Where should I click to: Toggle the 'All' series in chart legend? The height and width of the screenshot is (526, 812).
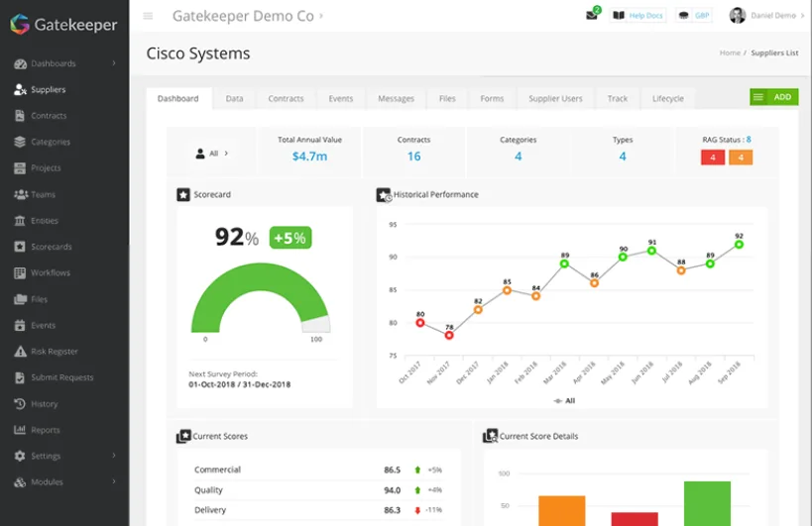[564, 401]
